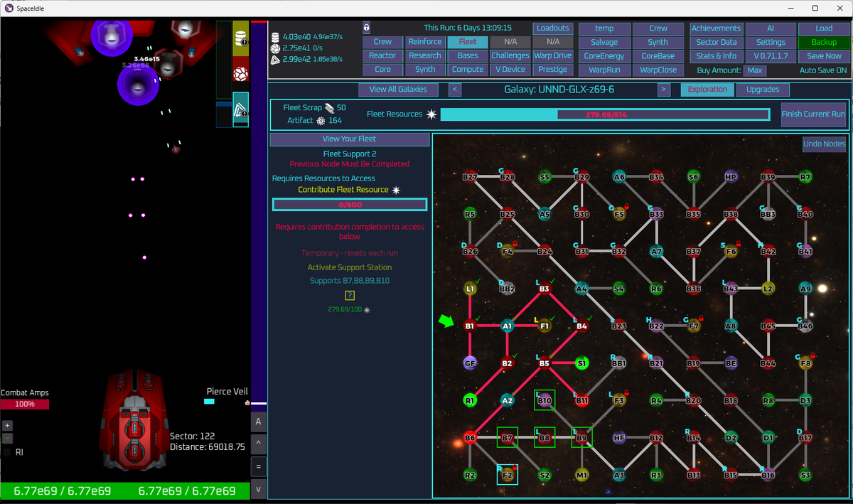Click the Combat Amps 100% bar
Image resolution: width=853 pixels, height=504 pixels.
[x=25, y=404]
